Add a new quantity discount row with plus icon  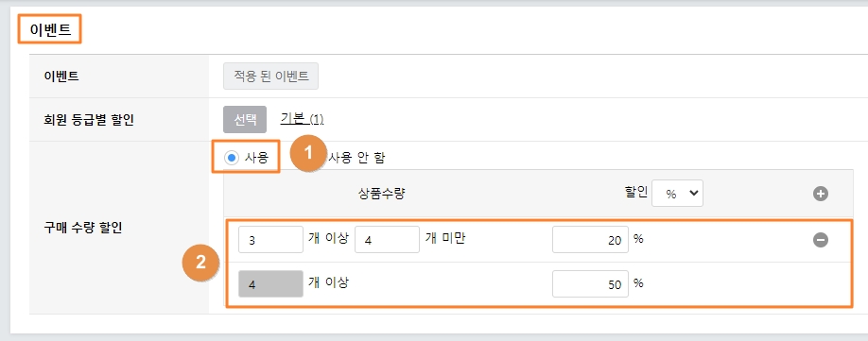[821, 194]
